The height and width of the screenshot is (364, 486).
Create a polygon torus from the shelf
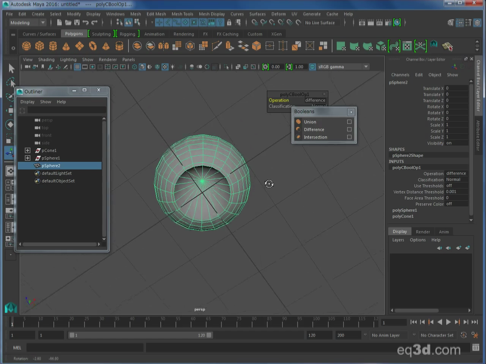click(x=93, y=46)
